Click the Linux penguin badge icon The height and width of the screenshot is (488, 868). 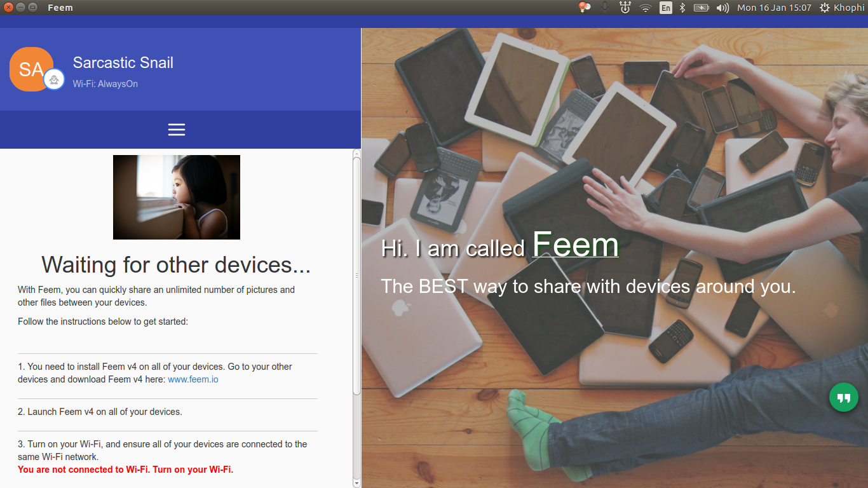[x=54, y=79]
